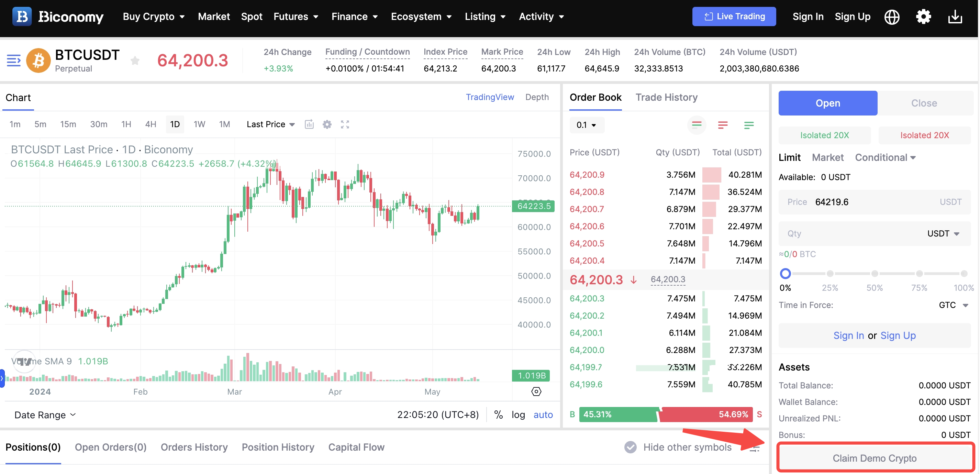Image resolution: width=980 pixels, height=474 pixels.
Task: Open chart settings gear icon
Action: pos(327,124)
